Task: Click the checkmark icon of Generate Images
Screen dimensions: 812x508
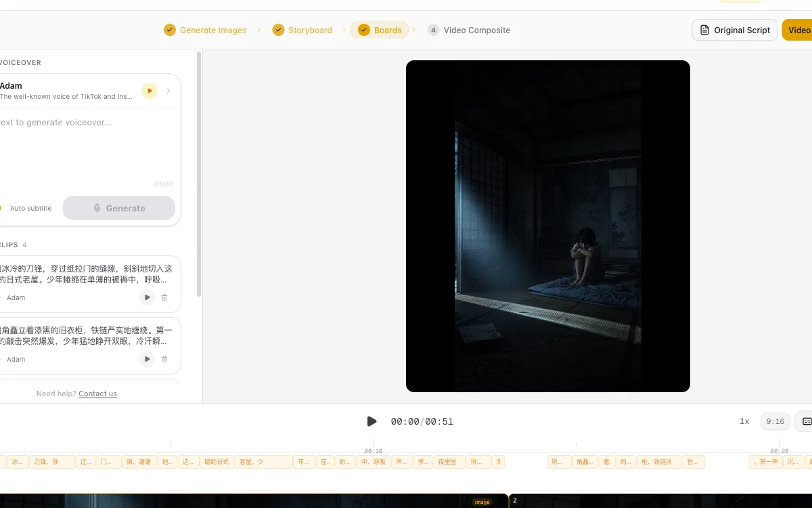Action: (170, 30)
